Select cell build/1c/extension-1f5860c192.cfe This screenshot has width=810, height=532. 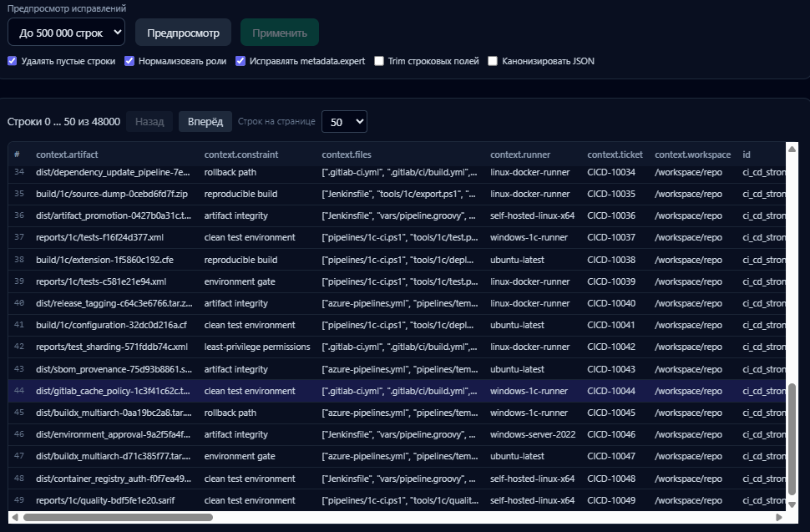coord(105,260)
